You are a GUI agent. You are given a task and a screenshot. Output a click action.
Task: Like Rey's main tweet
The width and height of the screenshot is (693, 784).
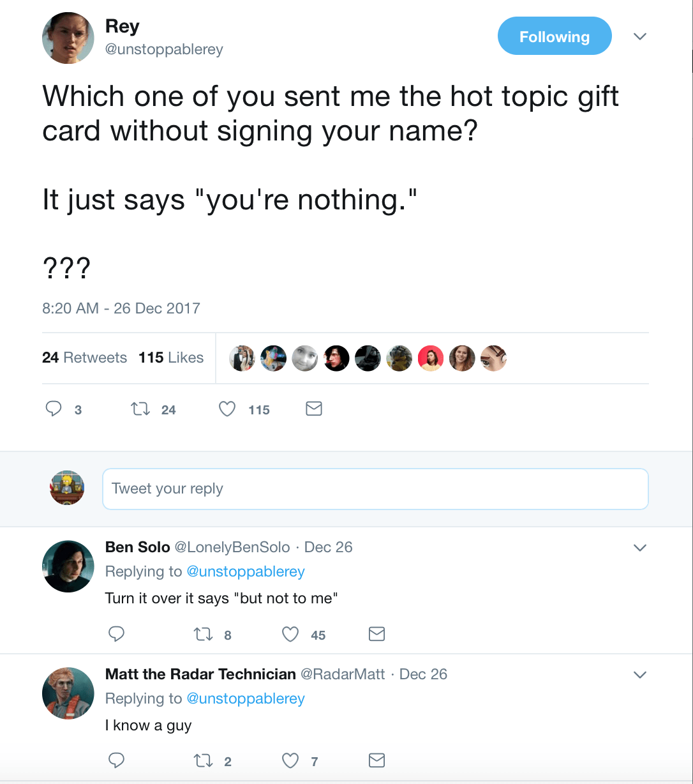click(x=227, y=409)
